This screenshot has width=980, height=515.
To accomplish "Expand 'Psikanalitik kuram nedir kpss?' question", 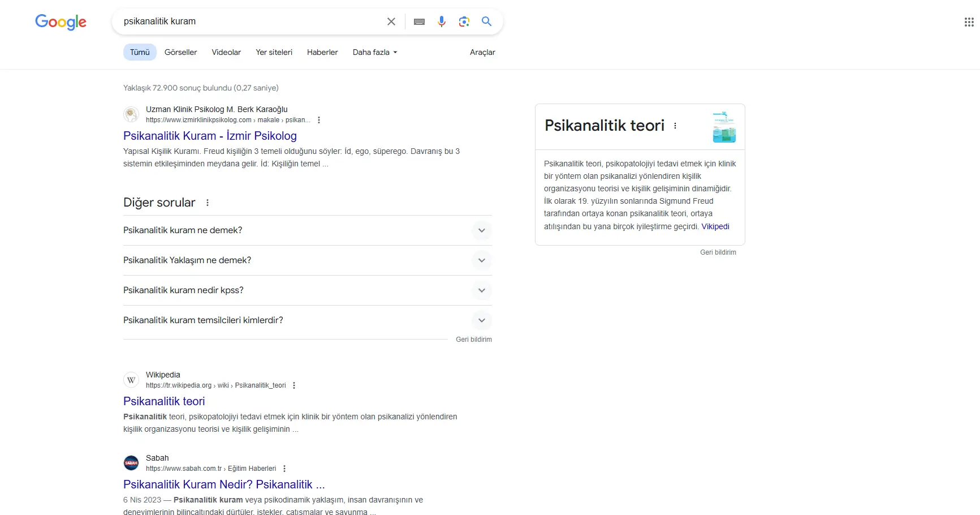I will coord(308,290).
